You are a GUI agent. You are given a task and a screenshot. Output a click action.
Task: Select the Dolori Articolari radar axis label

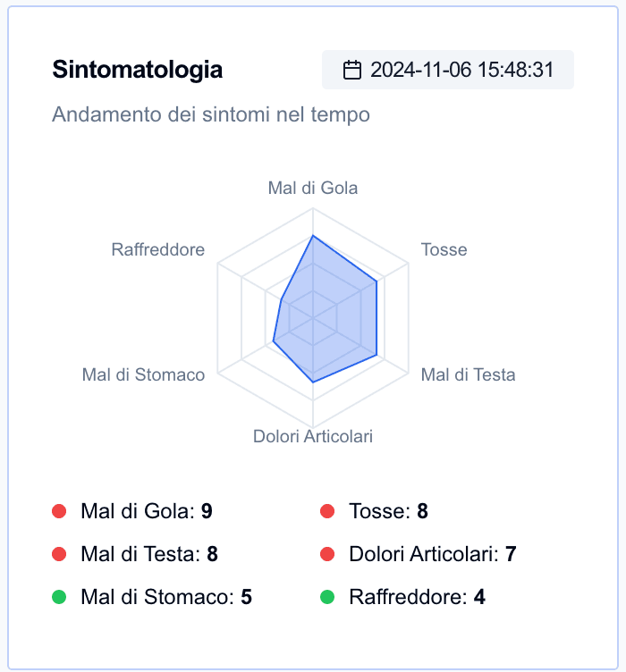[x=313, y=436]
